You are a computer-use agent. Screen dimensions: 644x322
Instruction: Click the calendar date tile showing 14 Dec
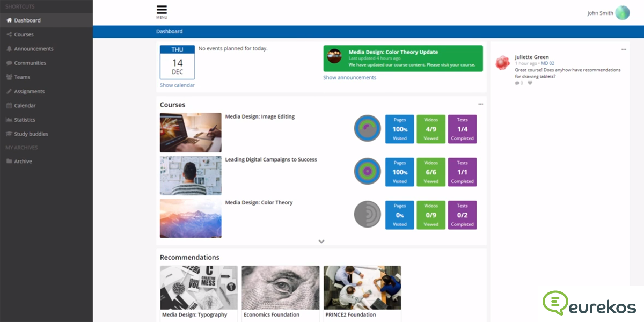pyautogui.click(x=177, y=62)
